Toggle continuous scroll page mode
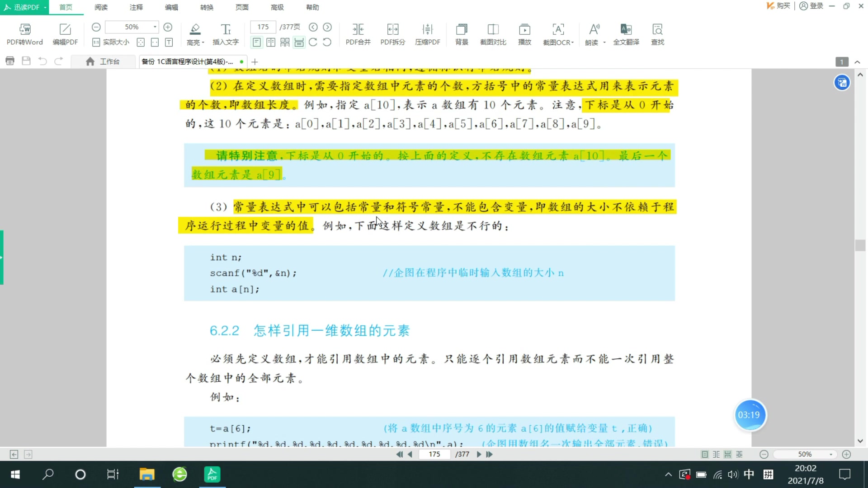The width and height of the screenshot is (868, 488). point(299,42)
